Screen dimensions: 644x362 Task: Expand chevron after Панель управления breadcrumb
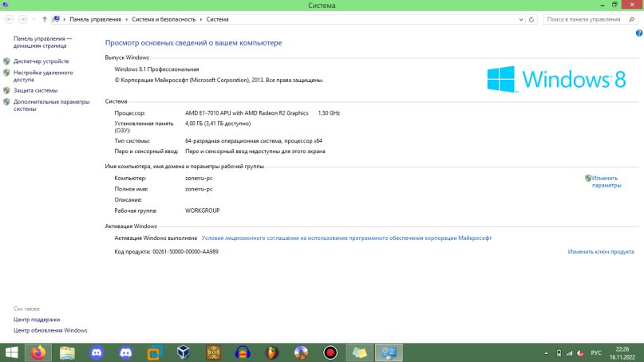pos(127,19)
